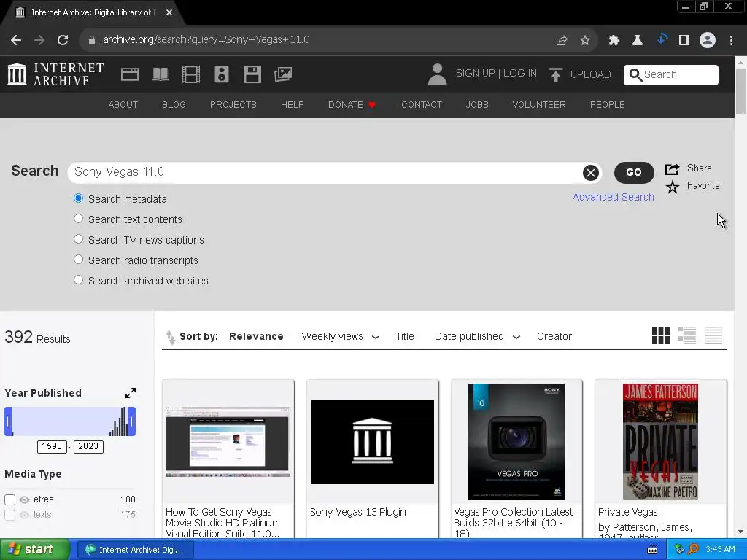Open the Vegas Pro Collection thumbnail
The height and width of the screenshot is (560, 747).
click(516, 442)
